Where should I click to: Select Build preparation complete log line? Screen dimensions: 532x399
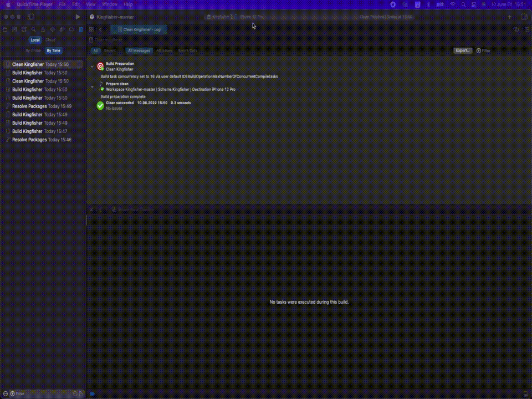pyautogui.click(x=123, y=96)
